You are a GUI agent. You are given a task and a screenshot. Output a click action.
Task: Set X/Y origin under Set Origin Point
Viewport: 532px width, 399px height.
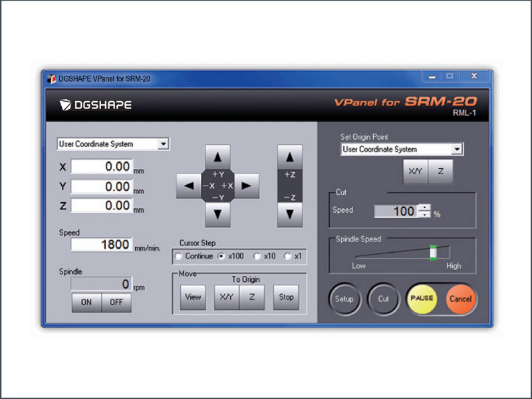pyautogui.click(x=415, y=172)
